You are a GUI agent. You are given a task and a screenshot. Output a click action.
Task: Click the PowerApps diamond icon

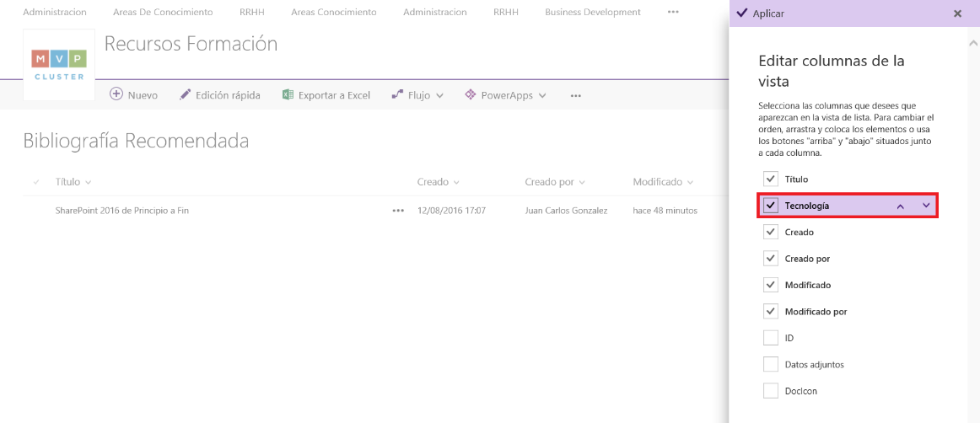click(x=471, y=95)
